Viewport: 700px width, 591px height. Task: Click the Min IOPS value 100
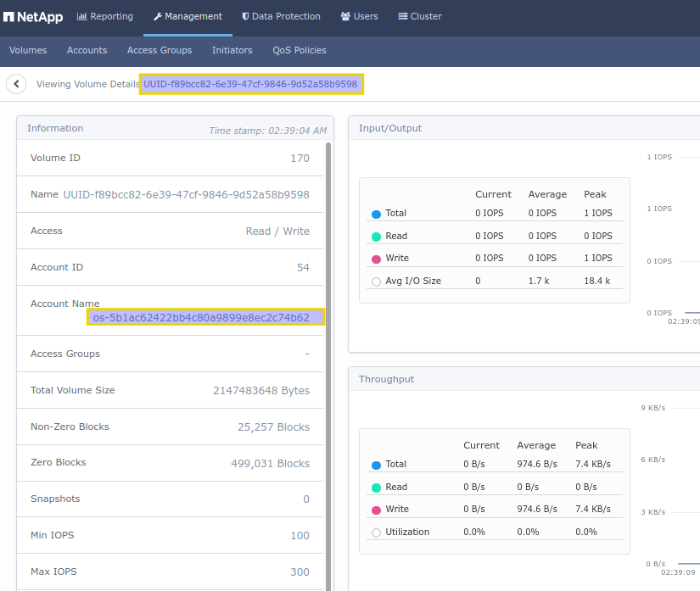300,536
